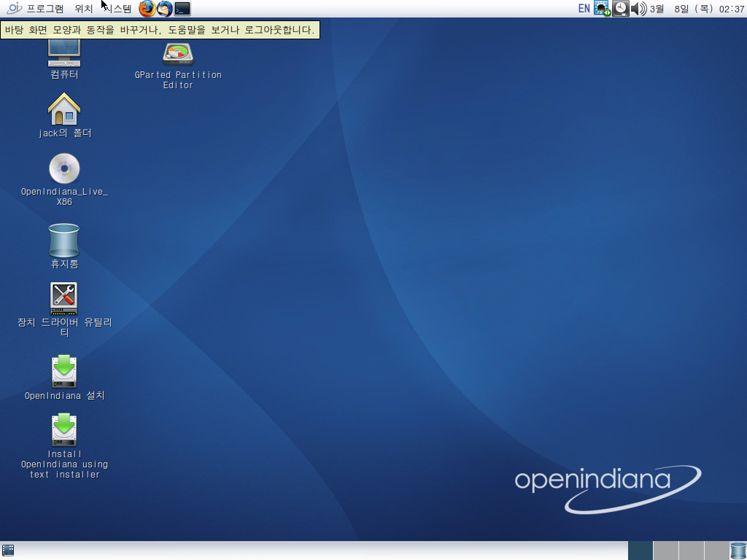Open the 위치 places menu

[x=83, y=9]
